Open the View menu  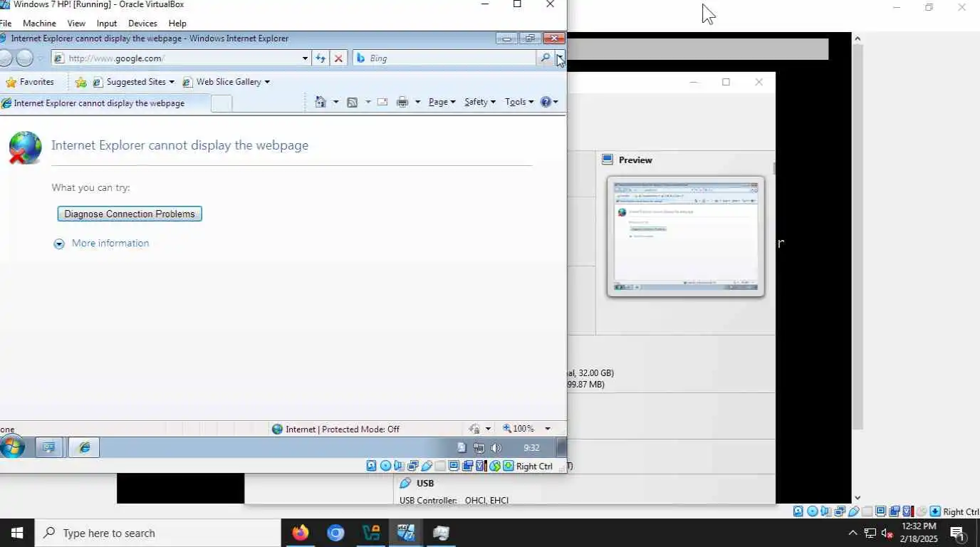[x=76, y=24]
